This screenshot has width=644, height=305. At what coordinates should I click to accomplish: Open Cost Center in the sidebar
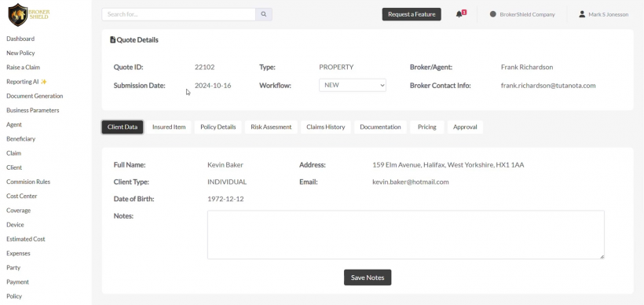22,196
